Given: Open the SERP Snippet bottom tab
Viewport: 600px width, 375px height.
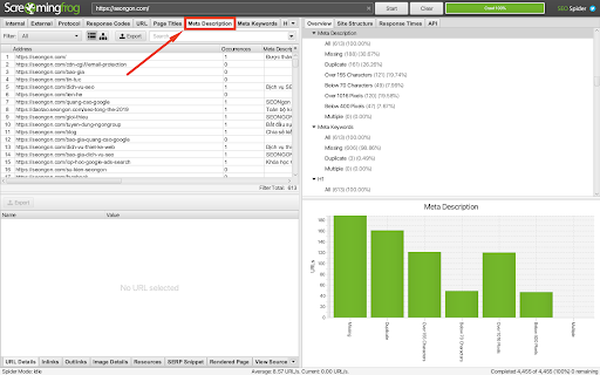Looking at the screenshot, I should pyautogui.click(x=186, y=362).
